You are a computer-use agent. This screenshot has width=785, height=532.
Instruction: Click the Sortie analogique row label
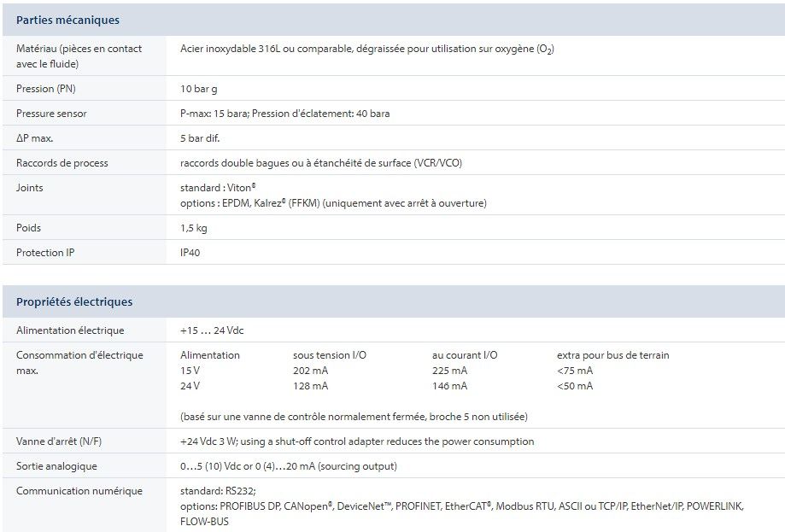tap(56, 466)
